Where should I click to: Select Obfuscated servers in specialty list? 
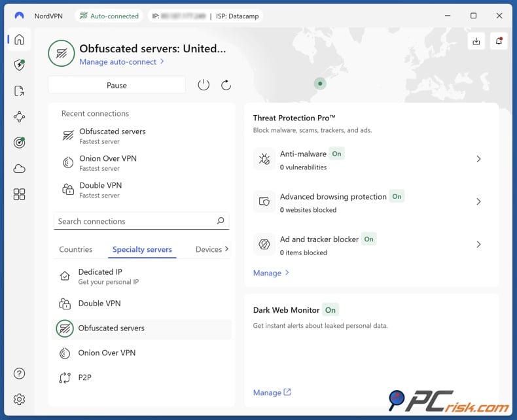[x=142, y=328]
